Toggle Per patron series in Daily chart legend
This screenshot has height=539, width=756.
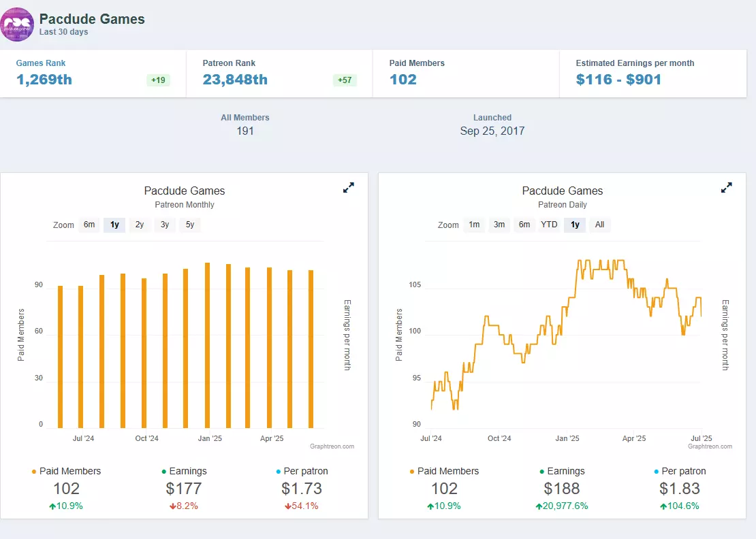tap(680, 471)
